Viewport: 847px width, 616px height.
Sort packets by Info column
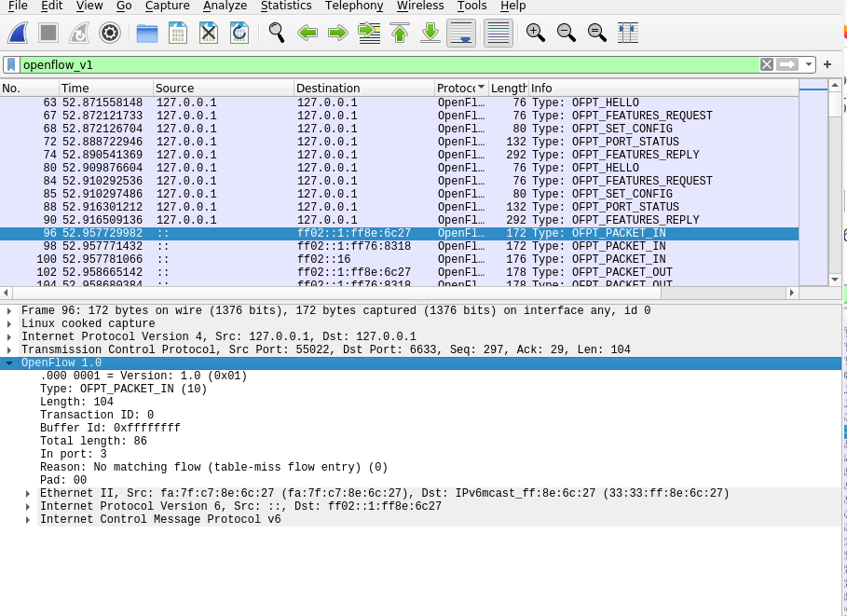point(663,89)
